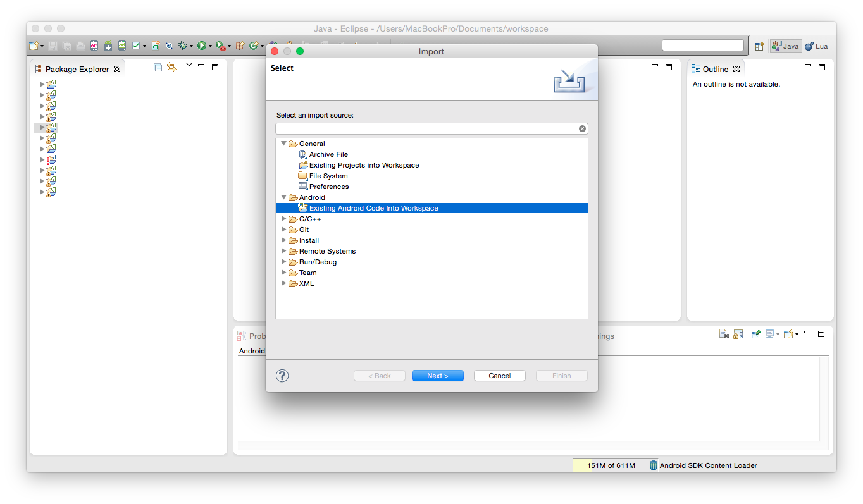Image resolution: width=863 pixels, height=504 pixels.
Task: Collapse the Android folder
Action: (283, 197)
